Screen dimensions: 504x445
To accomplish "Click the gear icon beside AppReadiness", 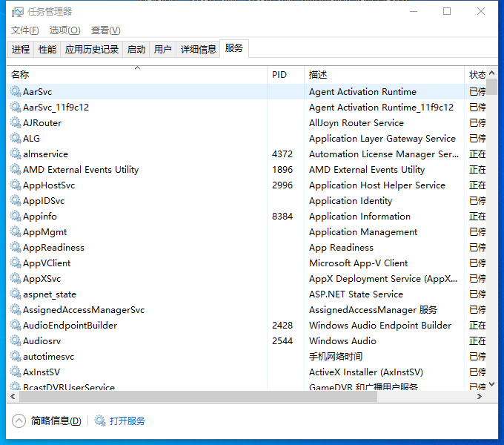I will click(16, 247).
